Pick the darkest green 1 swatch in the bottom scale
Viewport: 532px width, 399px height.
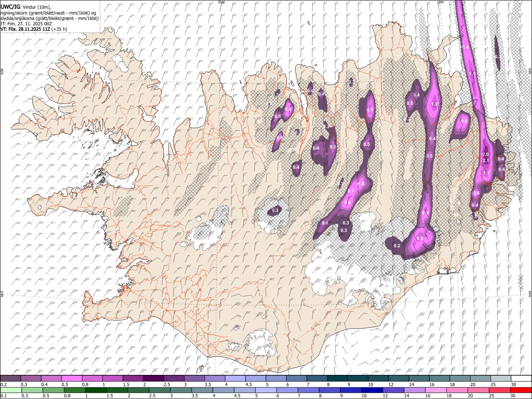coord(96,390)
